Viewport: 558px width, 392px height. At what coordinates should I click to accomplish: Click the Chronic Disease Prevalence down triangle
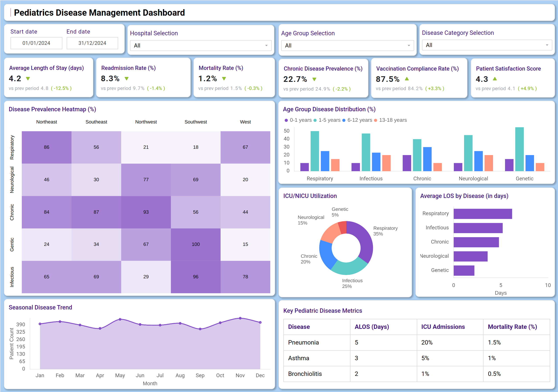(314, 79)
